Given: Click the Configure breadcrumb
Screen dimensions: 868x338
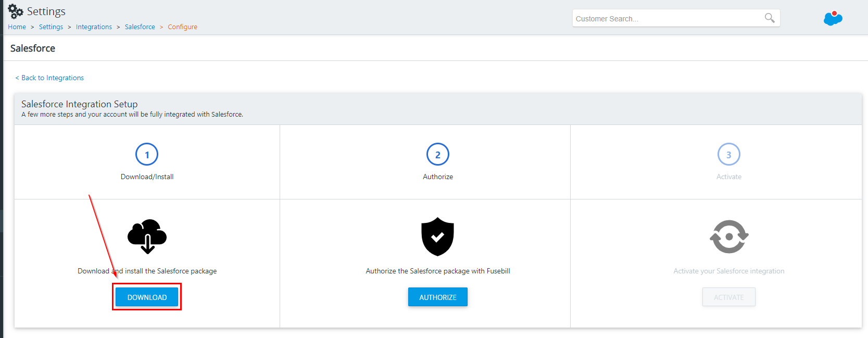Looking at the screenshot, I should pyautogui.click(x=182, y=27).
